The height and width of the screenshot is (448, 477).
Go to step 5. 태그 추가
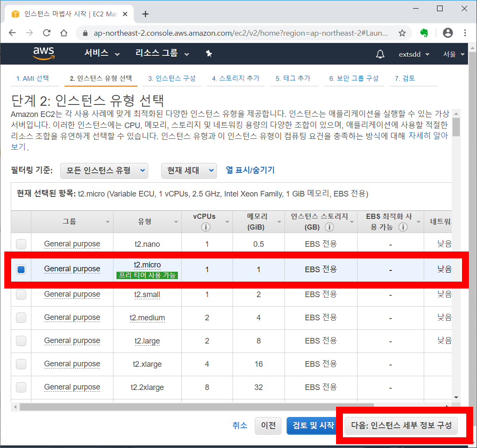point(293,79)
